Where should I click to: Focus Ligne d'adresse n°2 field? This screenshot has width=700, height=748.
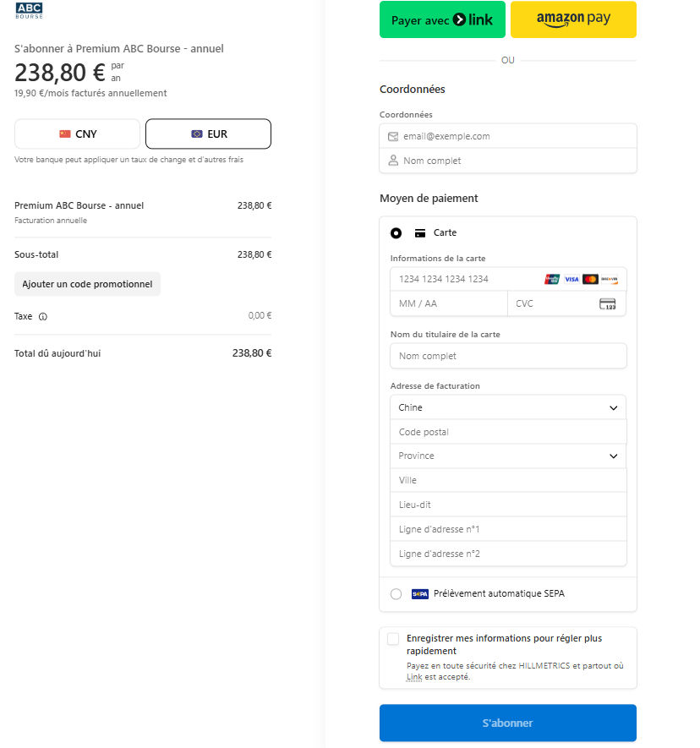point(508,554)
